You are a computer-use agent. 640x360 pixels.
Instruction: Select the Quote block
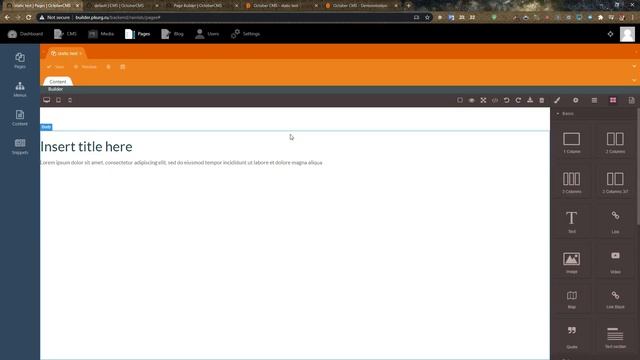(x=571, y=337)
